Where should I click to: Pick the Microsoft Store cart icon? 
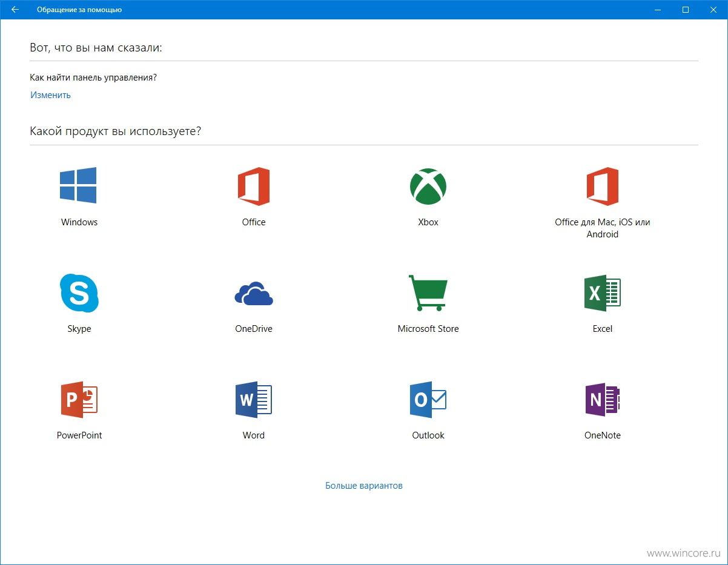point(428,293)
